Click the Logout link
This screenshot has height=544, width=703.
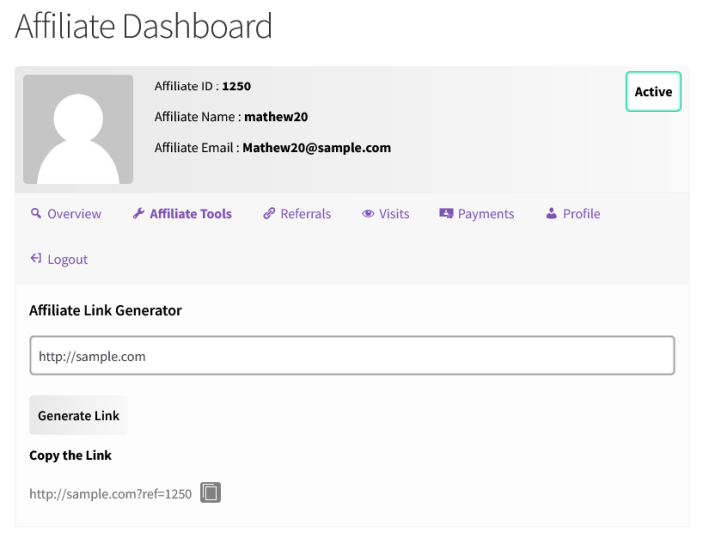click(67, 259)
